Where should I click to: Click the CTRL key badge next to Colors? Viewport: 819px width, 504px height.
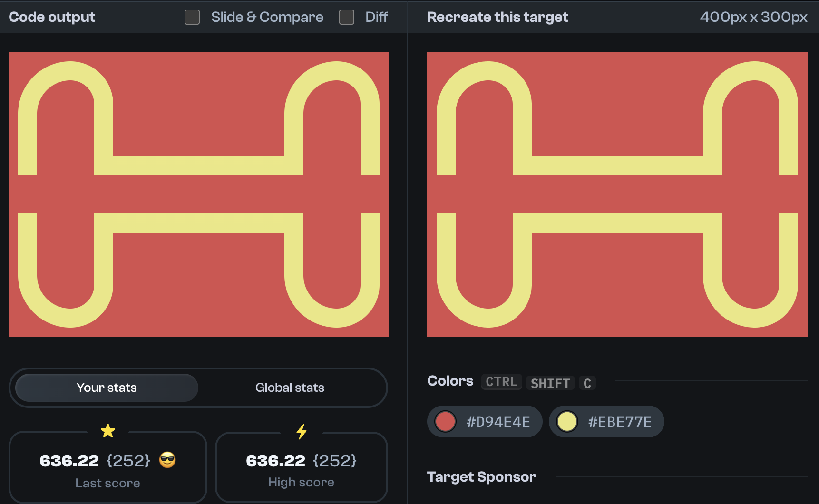pyautogui.click(x=501, y=382)
